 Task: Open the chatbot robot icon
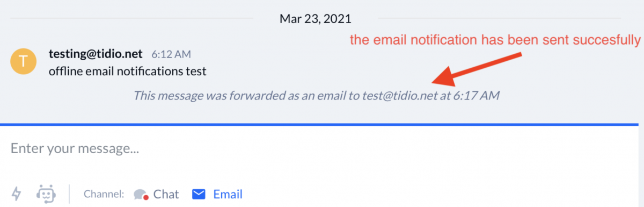click(46, 194)
